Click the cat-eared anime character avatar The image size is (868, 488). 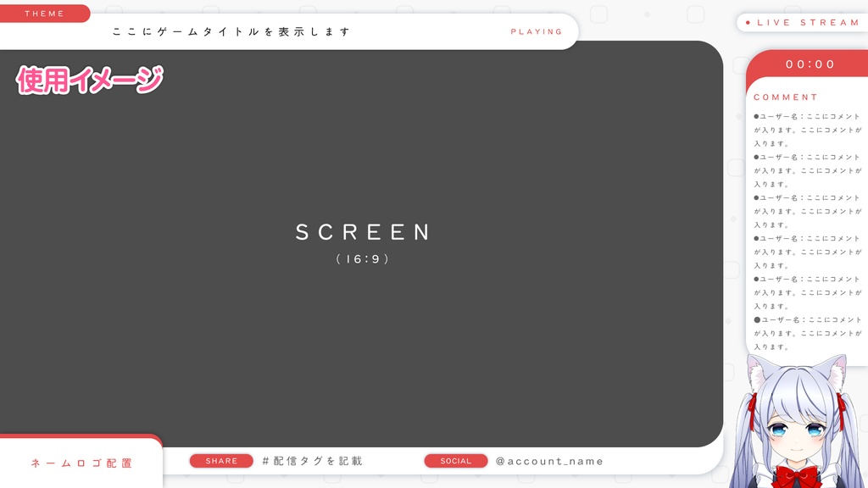[797, 422]
